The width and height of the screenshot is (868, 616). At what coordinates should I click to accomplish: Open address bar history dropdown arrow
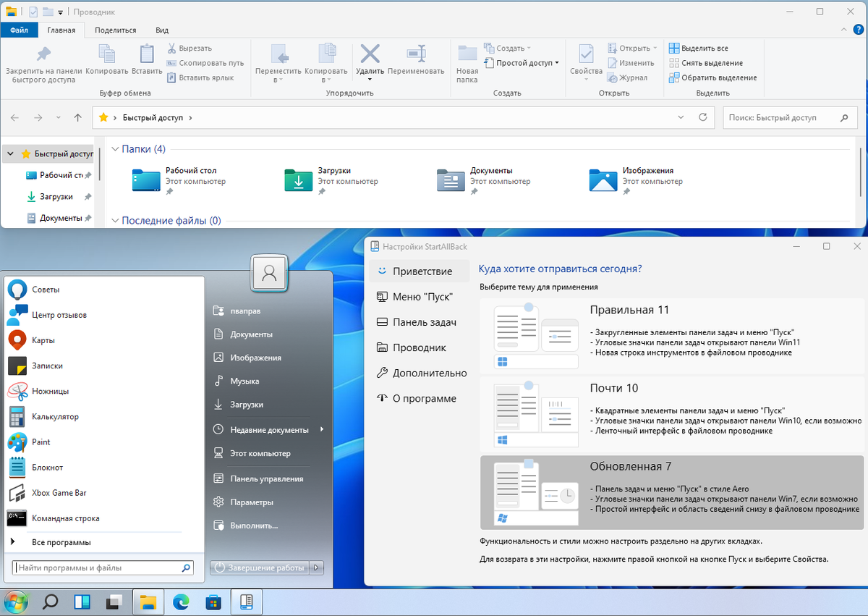click(681, 117)
